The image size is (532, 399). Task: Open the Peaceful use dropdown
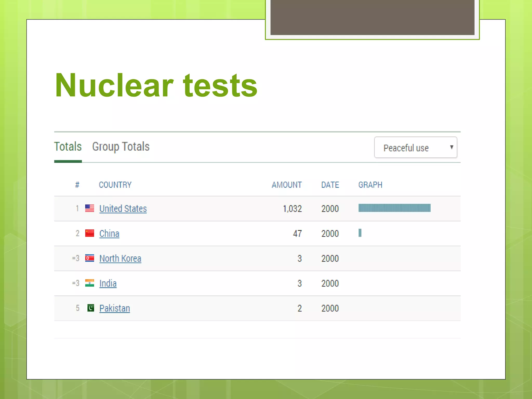point(415,147)
